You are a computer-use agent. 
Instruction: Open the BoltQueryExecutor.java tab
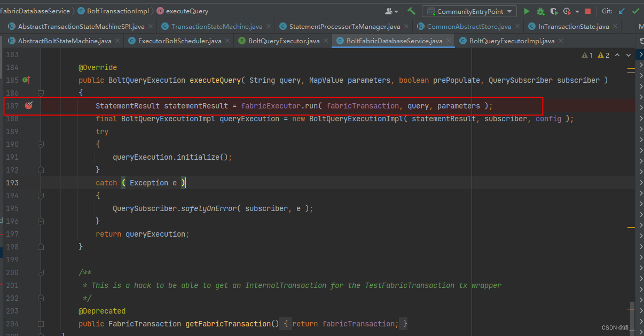click(x=284, y=41)
